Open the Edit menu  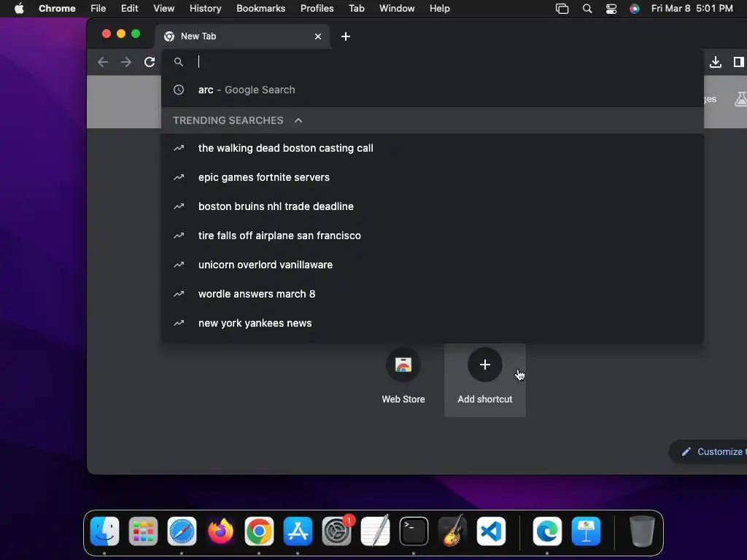130,9
